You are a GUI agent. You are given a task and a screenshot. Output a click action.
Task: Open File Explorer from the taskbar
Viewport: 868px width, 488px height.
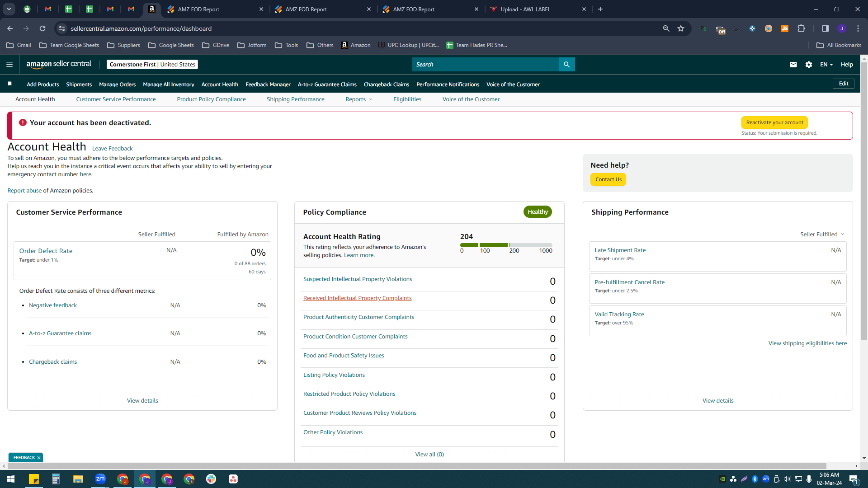(78, 479)
